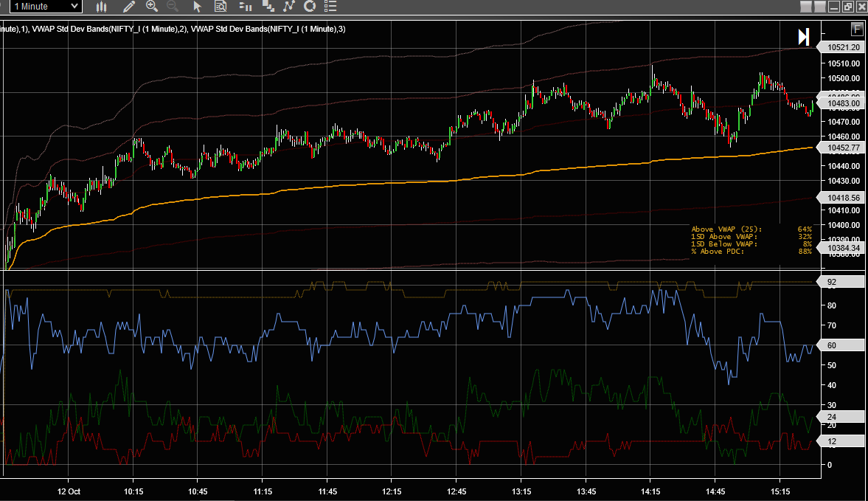
Task: Click the 10440.00 price axis label
Action: tap(844, 166)
